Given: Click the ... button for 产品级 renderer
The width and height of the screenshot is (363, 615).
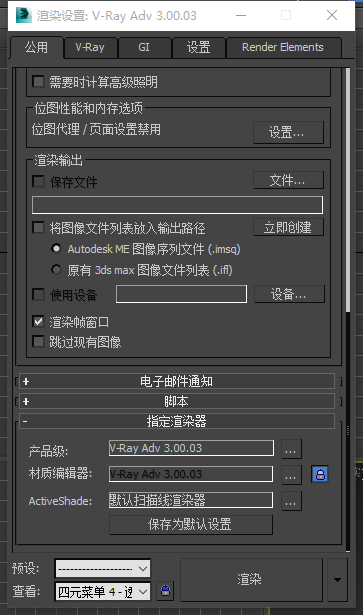Looking at the screenshot, I should [x=291, y=449].
